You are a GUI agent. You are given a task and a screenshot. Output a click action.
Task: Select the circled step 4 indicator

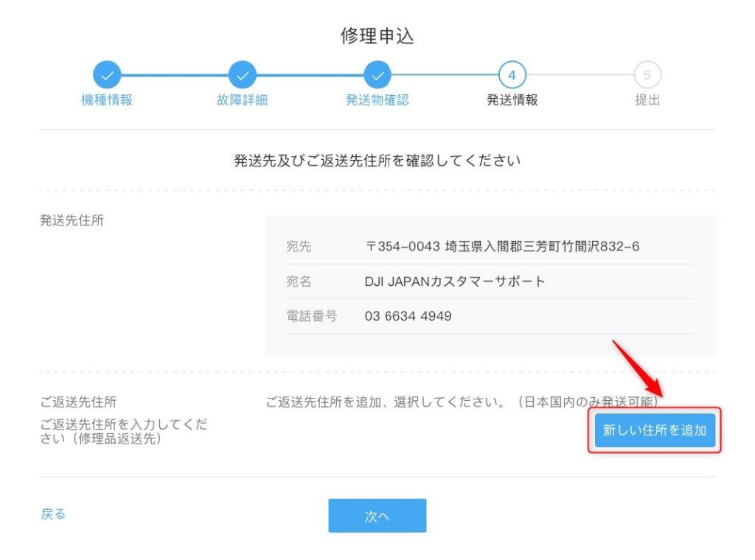[512, 74]
